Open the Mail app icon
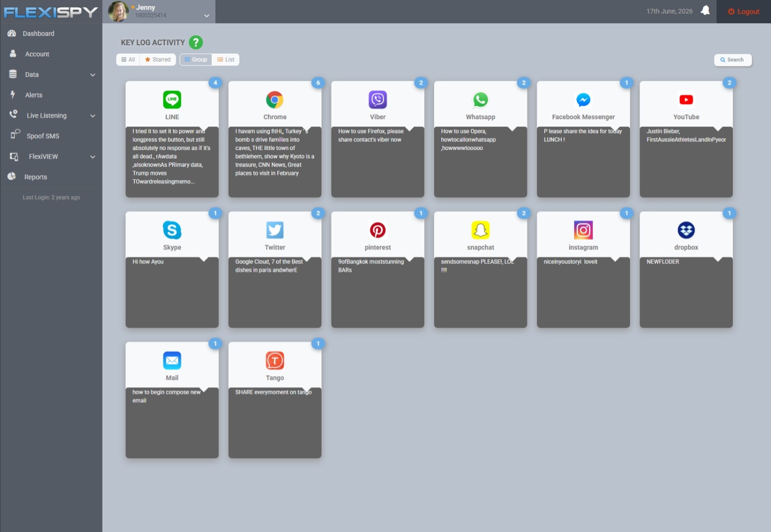771x532 pixels. tap(172, 361)
